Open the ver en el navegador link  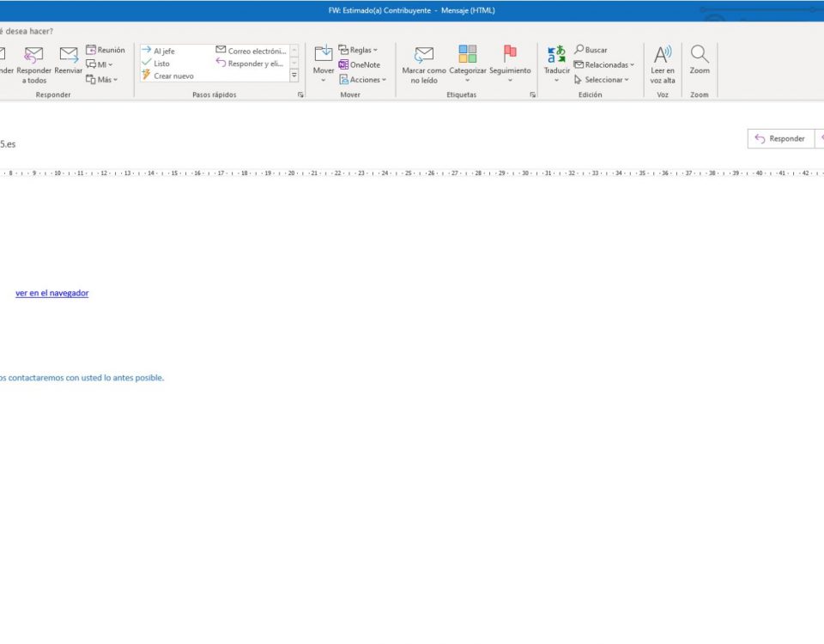tap(51, 293)
